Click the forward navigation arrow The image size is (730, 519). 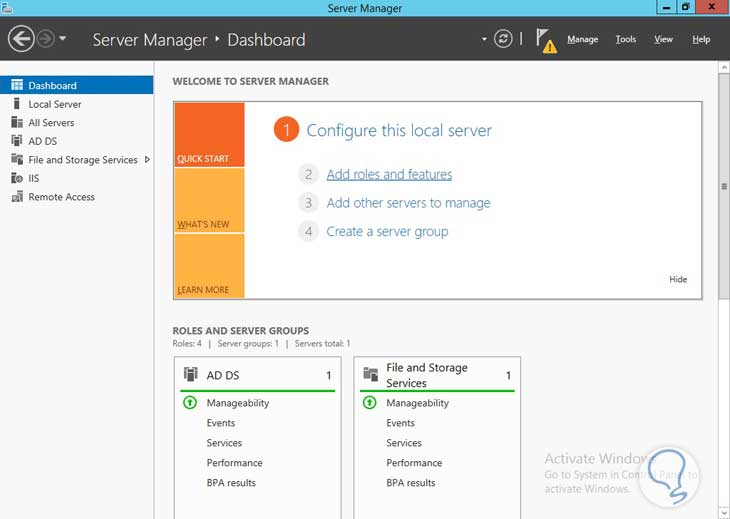pyautogui.click(x=44, y=39)
